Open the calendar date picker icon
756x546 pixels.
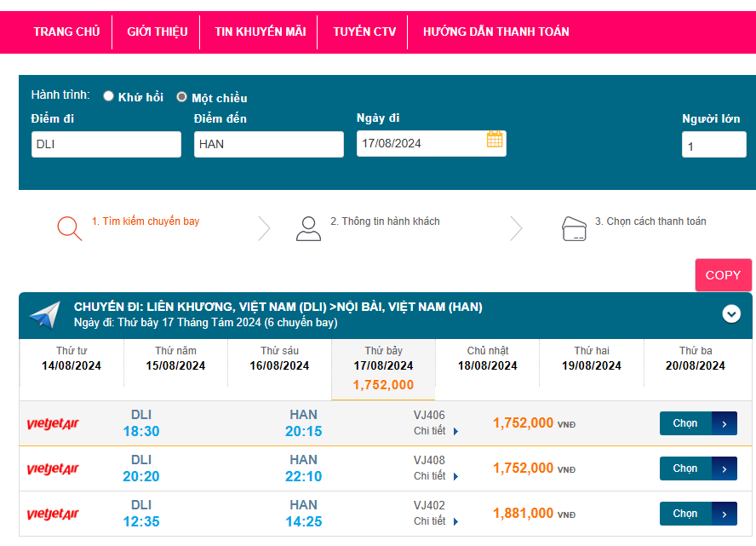click(495, 140)
